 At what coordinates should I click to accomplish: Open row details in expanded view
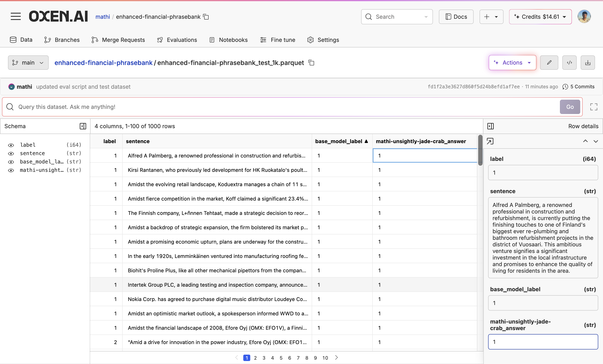[490, 141]
